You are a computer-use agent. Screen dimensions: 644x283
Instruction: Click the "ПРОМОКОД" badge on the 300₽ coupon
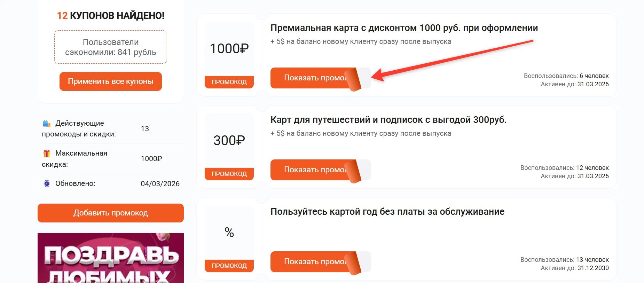click(x=229, y=173)
